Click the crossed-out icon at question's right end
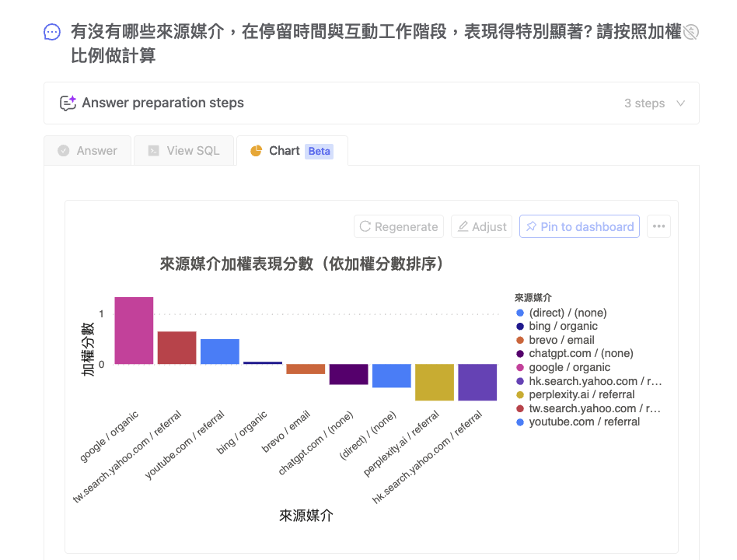This screenshot has width=737, height=560. pos(690,32)
